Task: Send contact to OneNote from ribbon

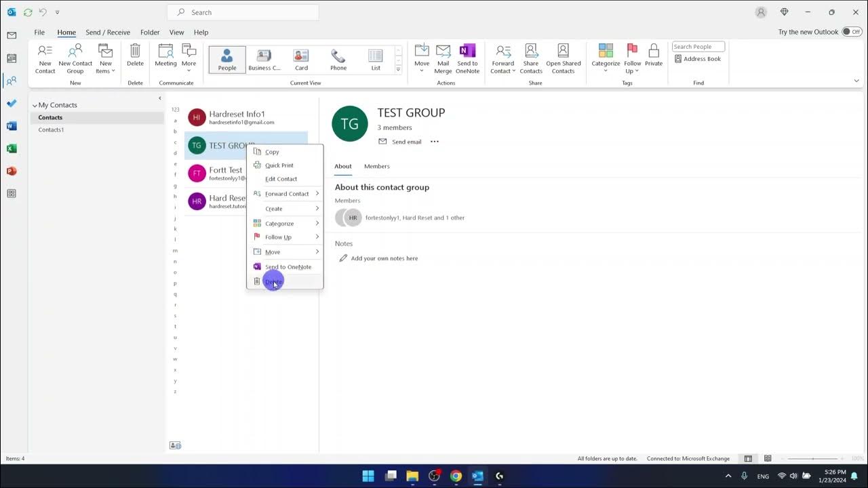Action: click(x=467, y=59)
